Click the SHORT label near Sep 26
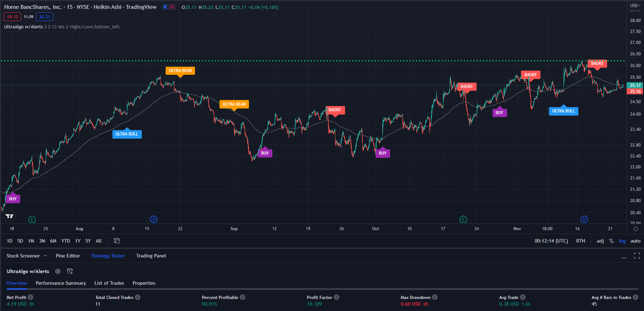Viewport: 644px width, 311px height. point(334,110)
